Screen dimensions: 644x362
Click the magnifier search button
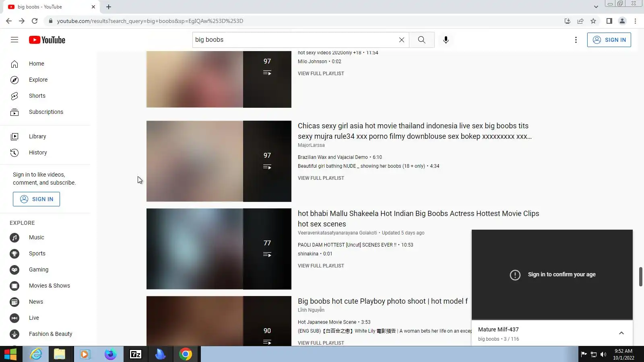coord(421,40)
